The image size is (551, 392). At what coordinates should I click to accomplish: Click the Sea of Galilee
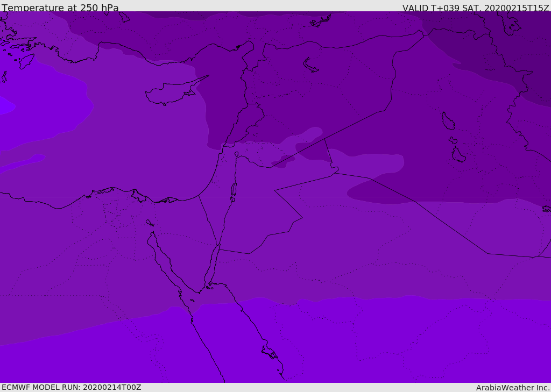[236, 154]
